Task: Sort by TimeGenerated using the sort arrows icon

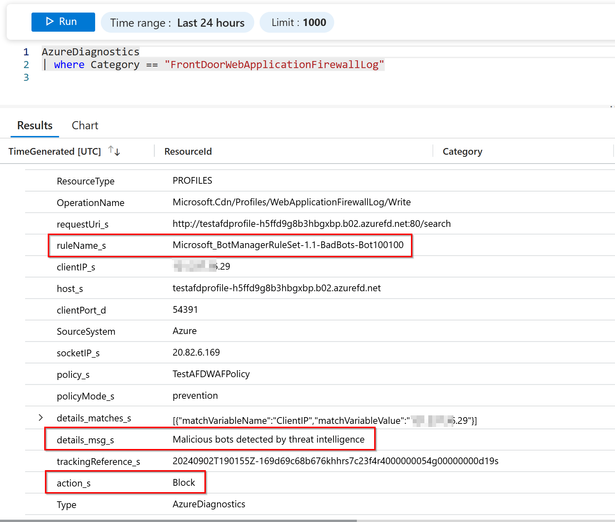Action: tap(114, 151)
